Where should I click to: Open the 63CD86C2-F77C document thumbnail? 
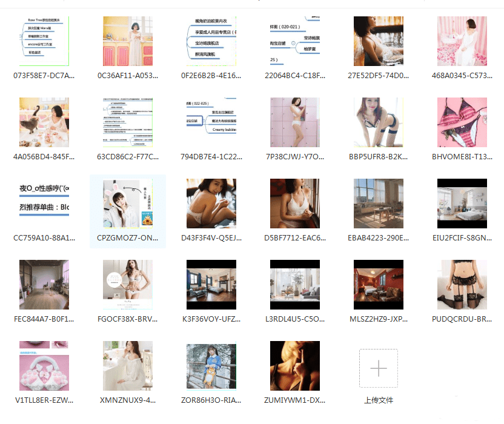click(128, 122)
